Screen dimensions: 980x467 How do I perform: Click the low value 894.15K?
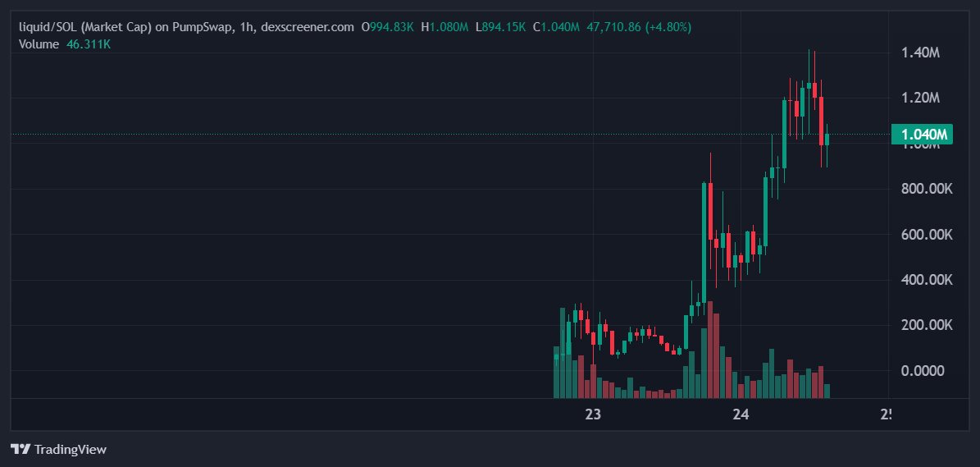click(504, 28)
